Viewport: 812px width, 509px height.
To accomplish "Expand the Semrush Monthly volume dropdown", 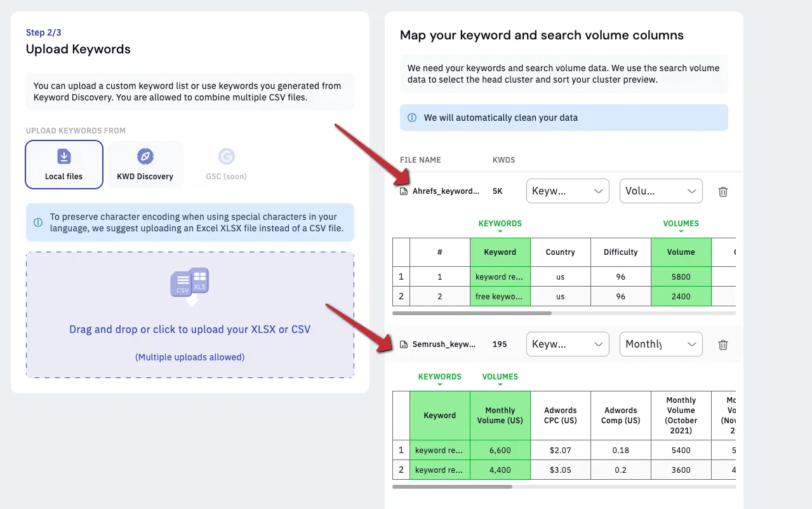I will point(661,344).
